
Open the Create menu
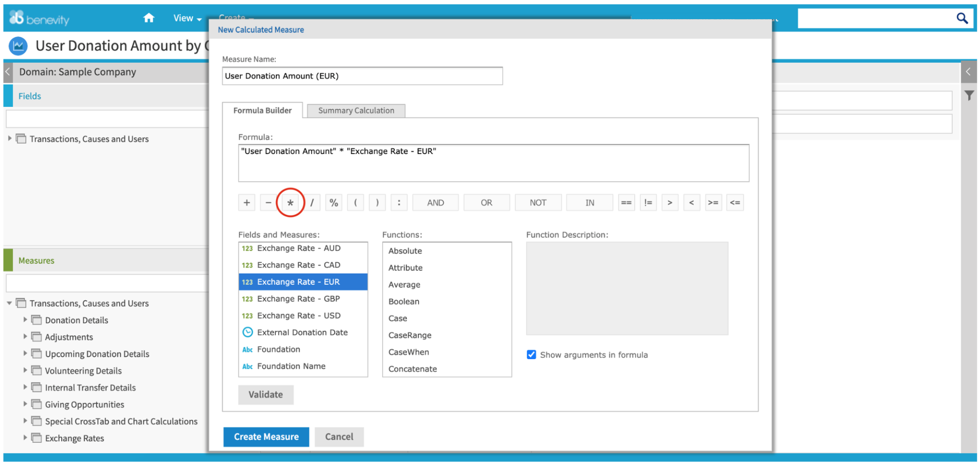(233, 18)
